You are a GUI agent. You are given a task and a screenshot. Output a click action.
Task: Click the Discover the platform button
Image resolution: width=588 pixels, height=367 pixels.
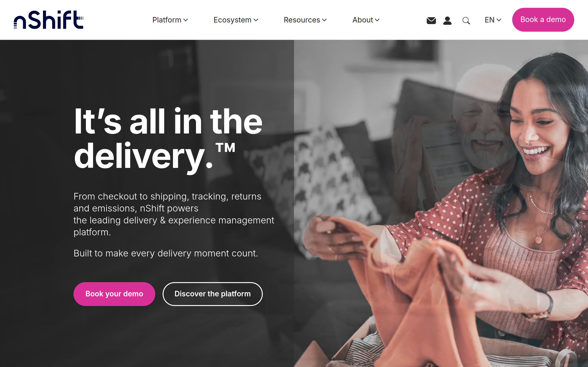[213, 294]
